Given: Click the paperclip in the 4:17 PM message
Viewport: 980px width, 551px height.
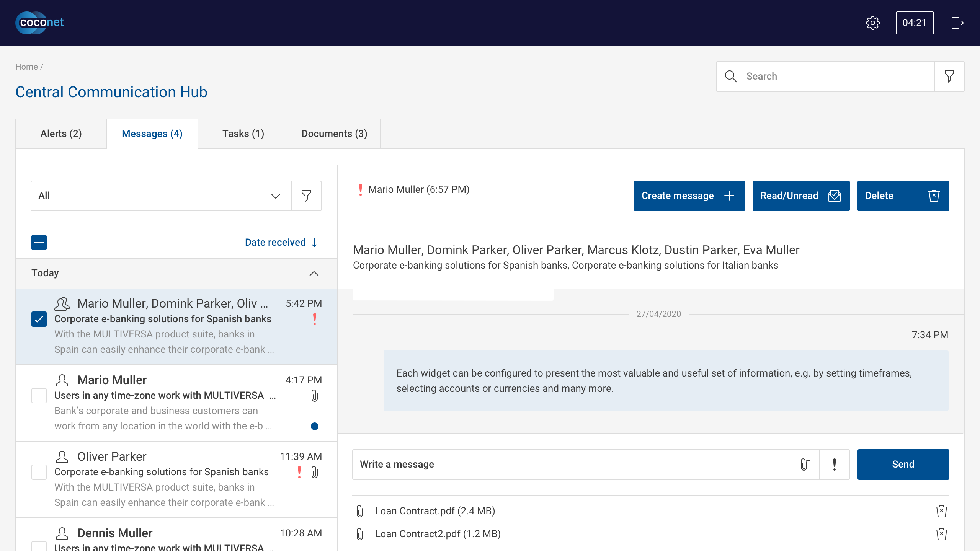Looking at the screenshot, I should pos(315,396).
